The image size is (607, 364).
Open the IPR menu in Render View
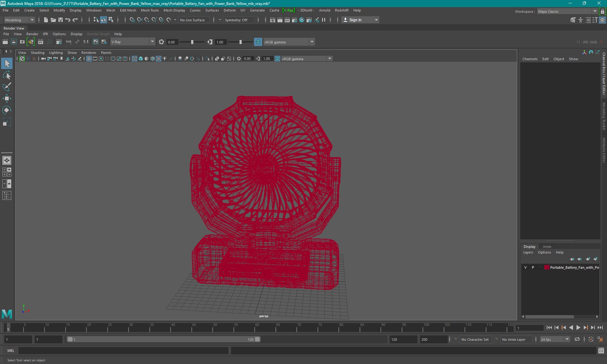click(45, 34)
